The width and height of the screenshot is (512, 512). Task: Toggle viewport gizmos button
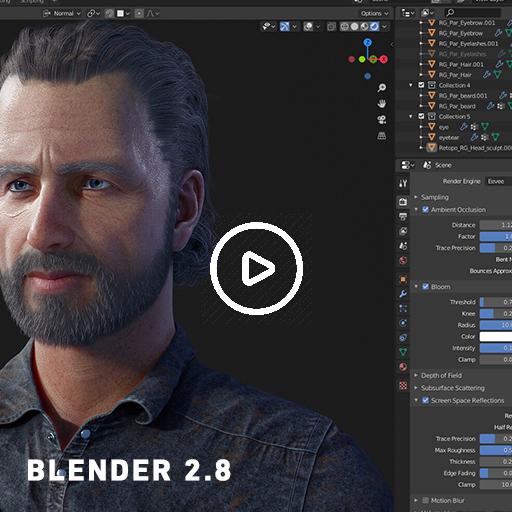tap(284, 27)
